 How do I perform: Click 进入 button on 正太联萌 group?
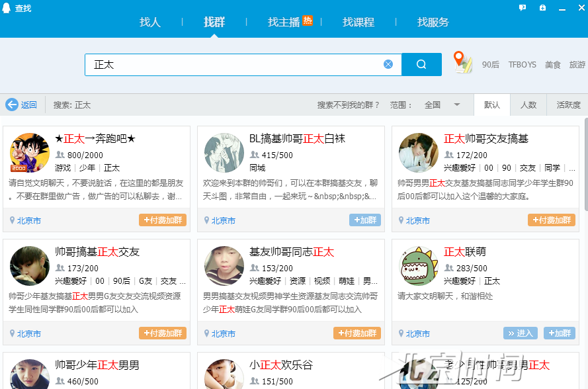coord(520,333)
